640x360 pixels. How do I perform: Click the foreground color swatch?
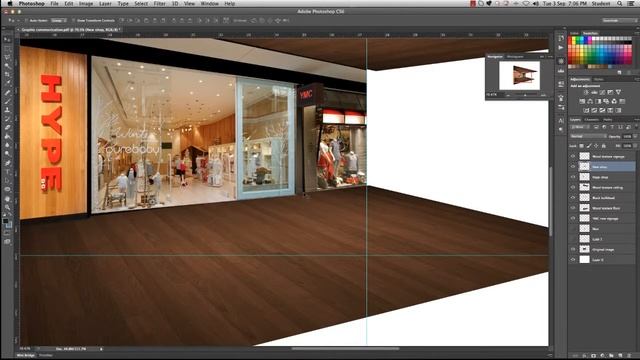pos(6,221)
